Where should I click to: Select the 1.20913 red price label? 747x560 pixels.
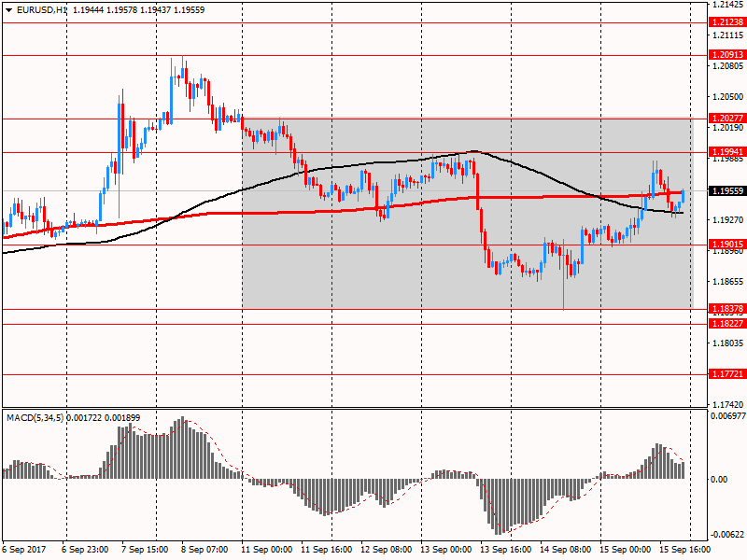(727, 55)
